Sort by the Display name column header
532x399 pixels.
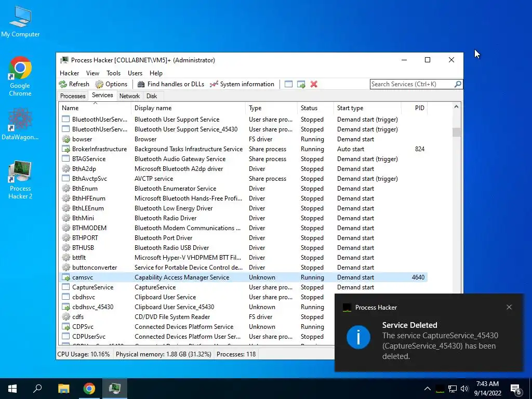tap(188, 108)
